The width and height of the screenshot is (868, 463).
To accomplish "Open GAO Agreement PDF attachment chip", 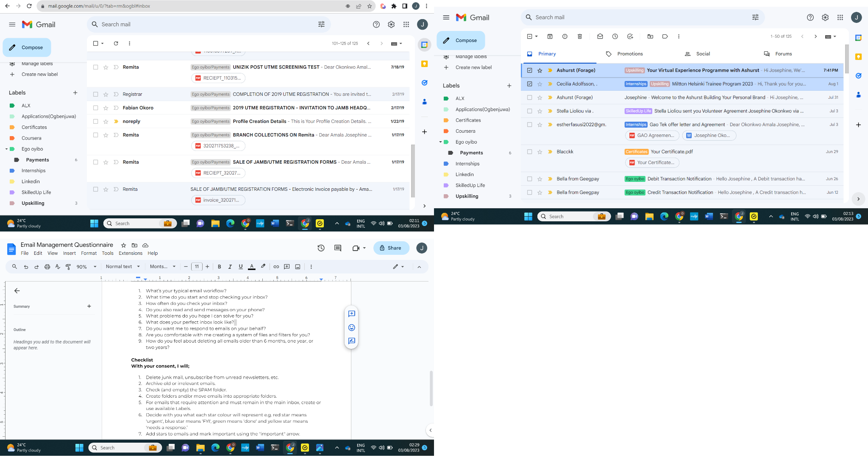I will pyautogui.click(x=652, y=136).
